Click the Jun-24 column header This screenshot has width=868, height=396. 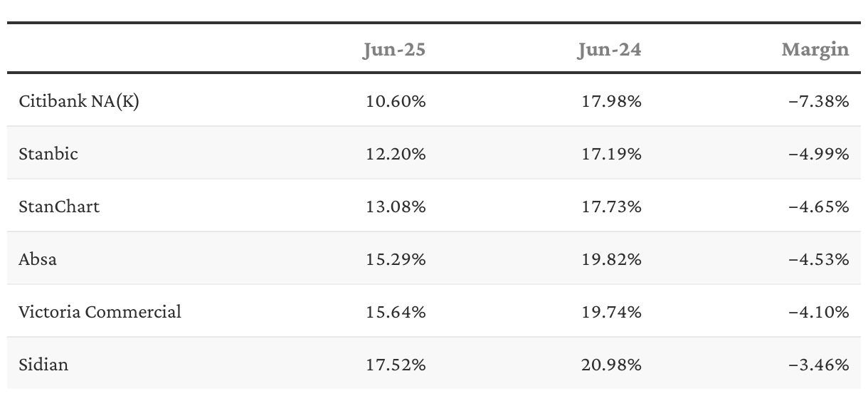tap(610, 50)
